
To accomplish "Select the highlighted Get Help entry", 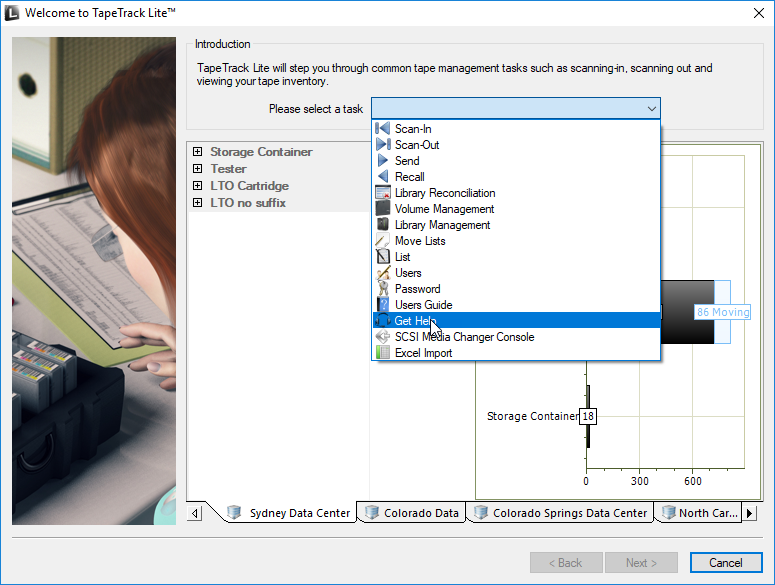I will 516,321.
